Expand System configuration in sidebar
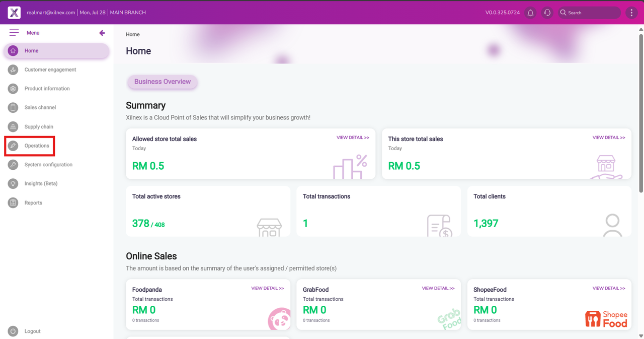The height and width of the screenshot is (339, 644). pyautogui.click(x=48, y=165)
